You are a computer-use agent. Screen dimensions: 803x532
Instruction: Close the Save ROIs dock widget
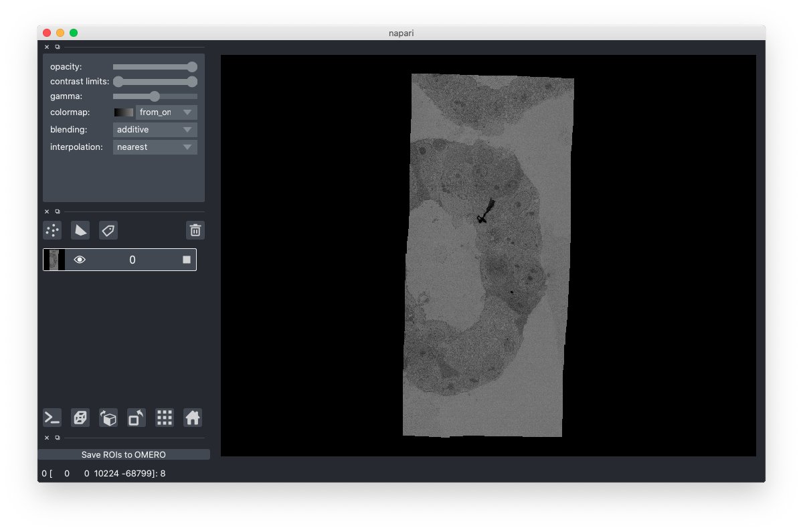47,438
